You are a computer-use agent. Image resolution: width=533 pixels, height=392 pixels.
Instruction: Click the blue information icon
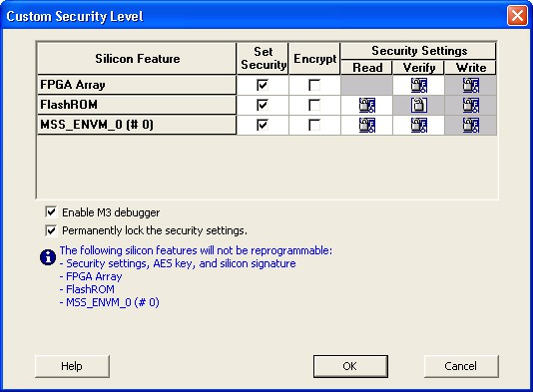tap(48, 257)
